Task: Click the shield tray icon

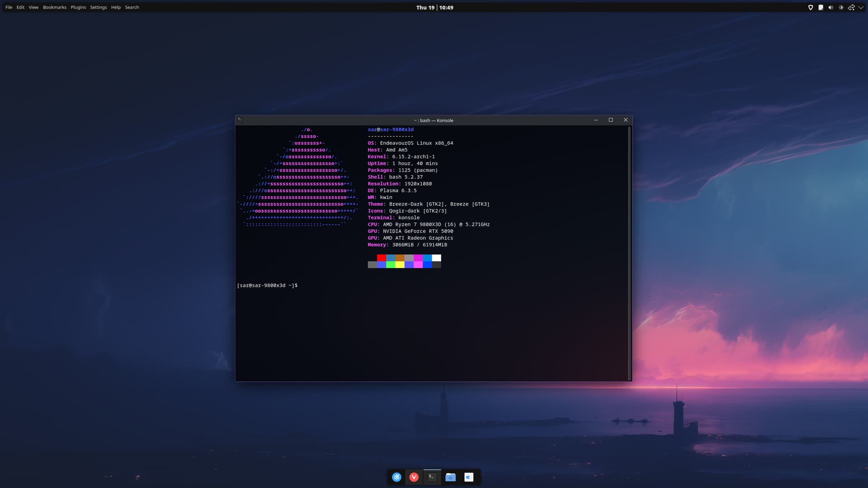Action: click(x=811, y=7)
